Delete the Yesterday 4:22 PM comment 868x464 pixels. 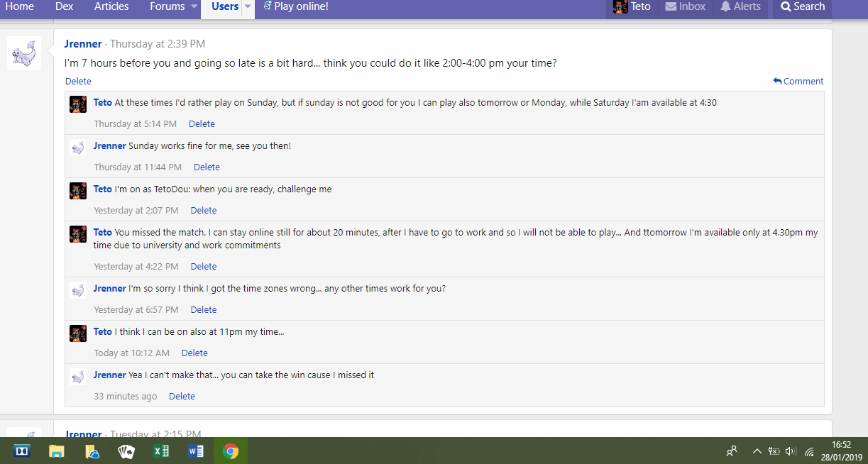tap(204, 266)
